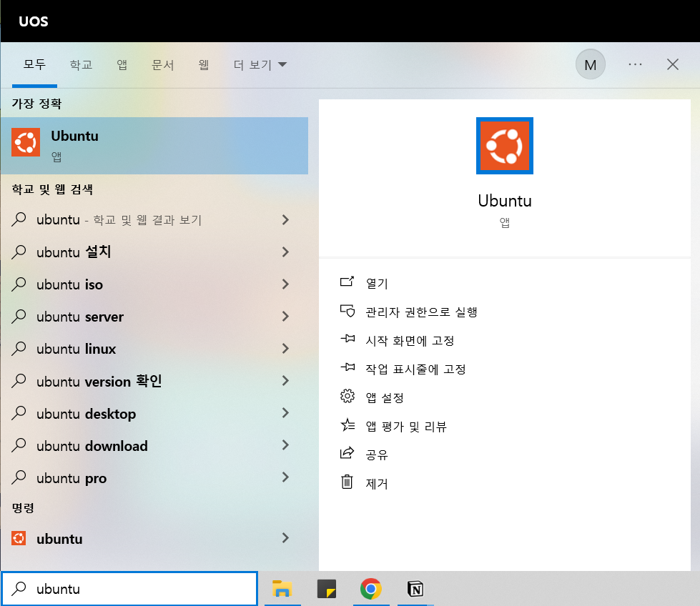Click 제거 to uninstall Ubuntu
Image resolution: width=700 pixels, height=606 pixels.
pos(376,484)
